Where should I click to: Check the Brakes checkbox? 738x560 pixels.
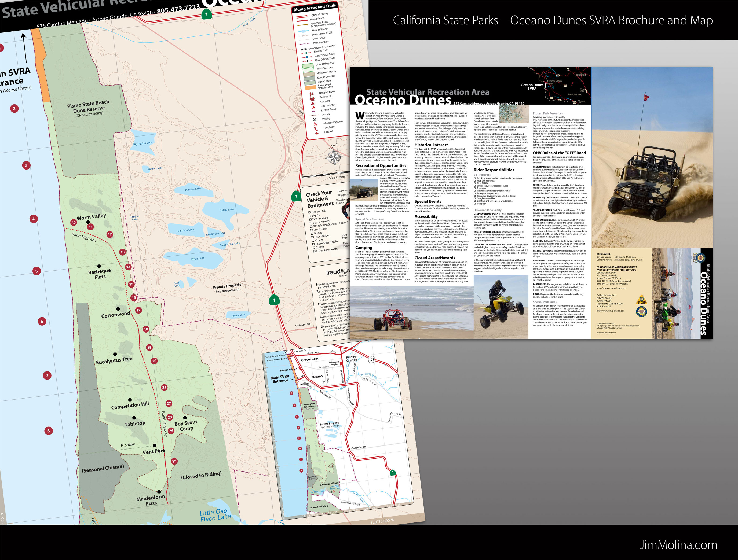[312, 234]
